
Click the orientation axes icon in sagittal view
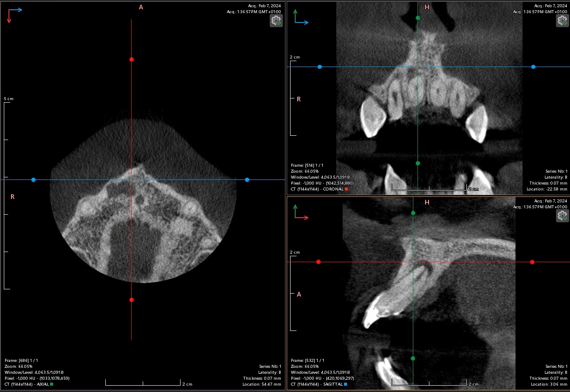pos(301,212)
